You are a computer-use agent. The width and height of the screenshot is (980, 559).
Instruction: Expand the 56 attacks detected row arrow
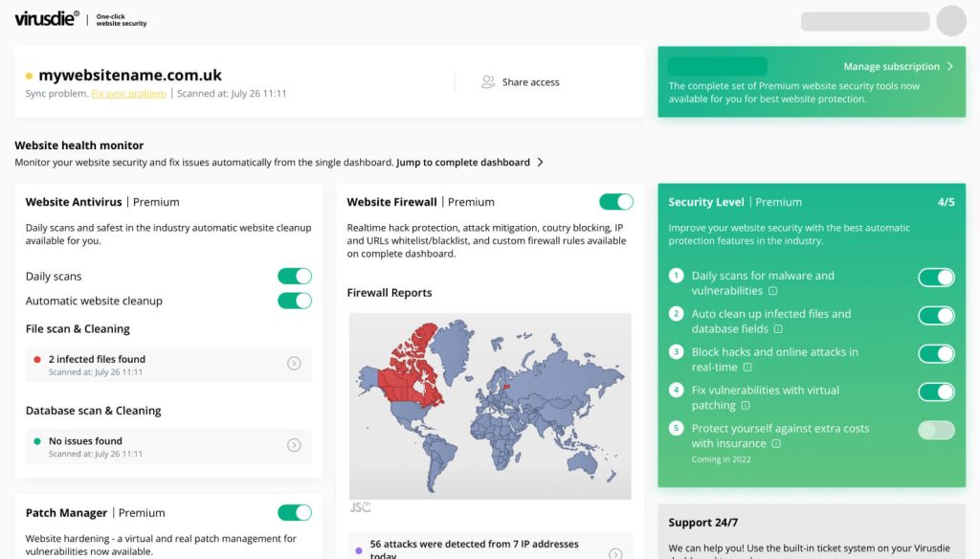615,553
